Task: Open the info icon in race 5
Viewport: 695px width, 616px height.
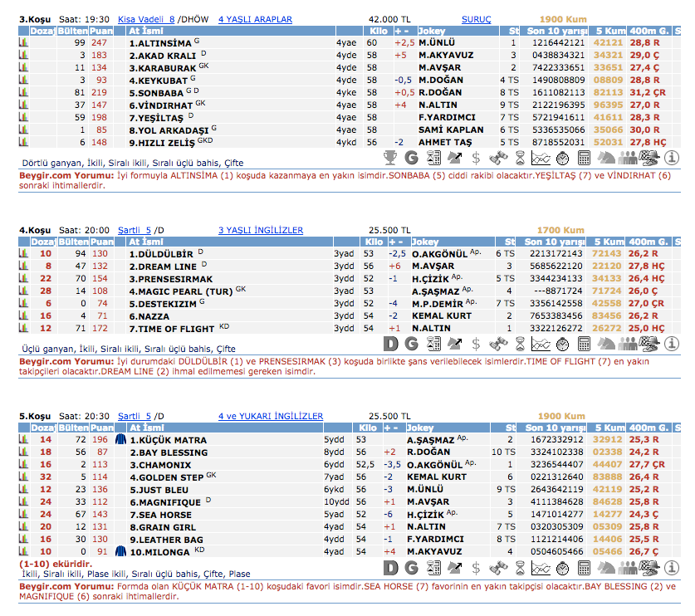Action: 671,568
